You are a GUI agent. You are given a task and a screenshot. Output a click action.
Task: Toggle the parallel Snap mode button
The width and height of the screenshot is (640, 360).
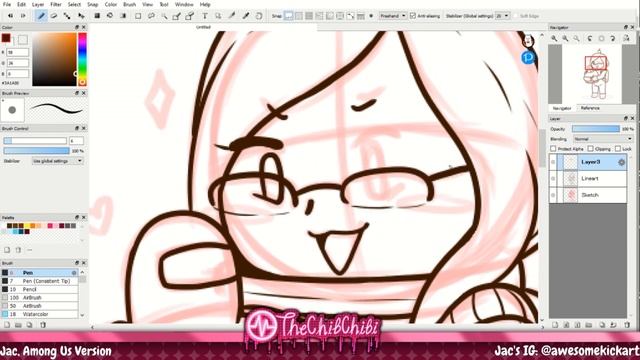pos(299,16)
